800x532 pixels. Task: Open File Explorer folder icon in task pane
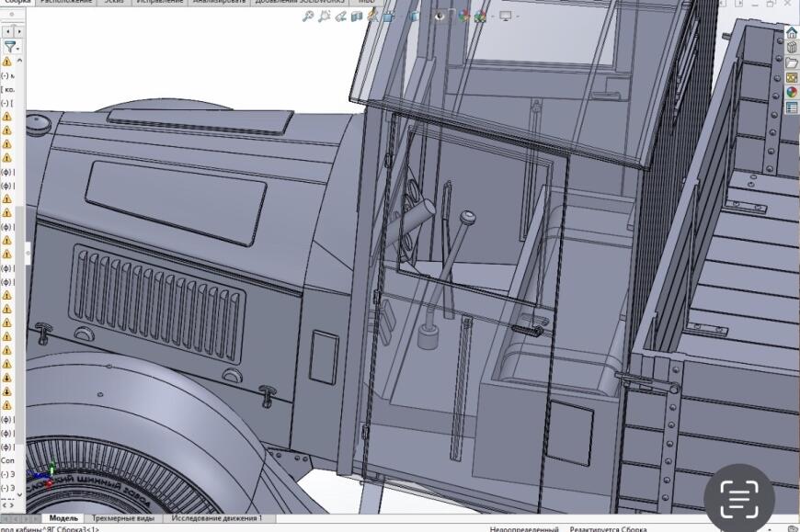coord(792,63)
